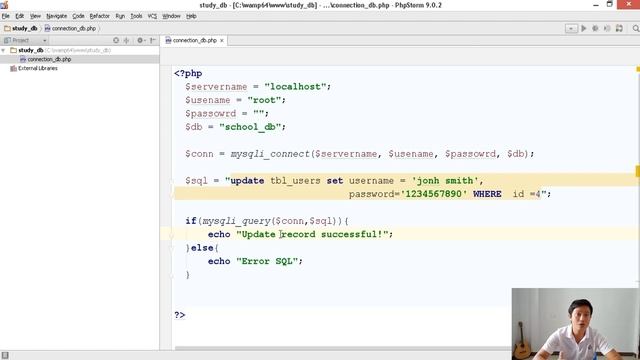Open the View menu
This screenshot has height=360, width=640.
coord(35,16)
